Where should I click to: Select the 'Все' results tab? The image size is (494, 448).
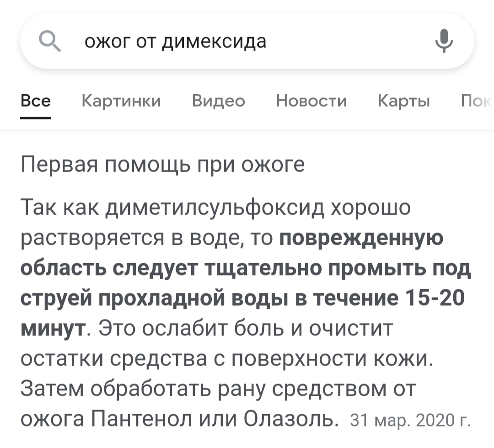click(36, 101)
